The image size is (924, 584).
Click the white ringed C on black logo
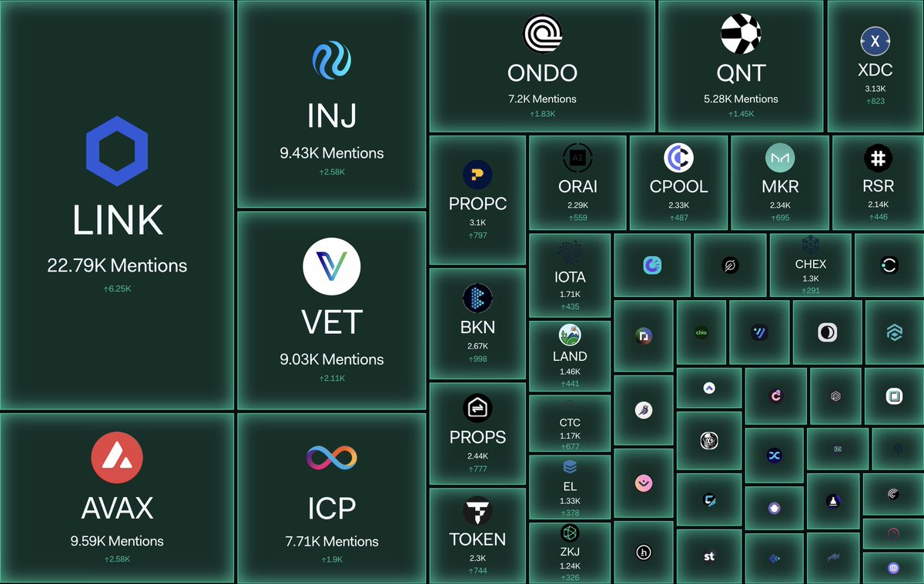892,494
